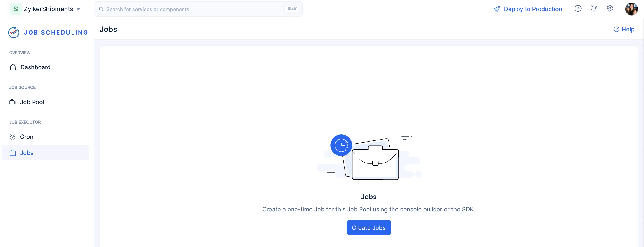
Task: Select the Jobs sidebar item
Action: [46, 153]
